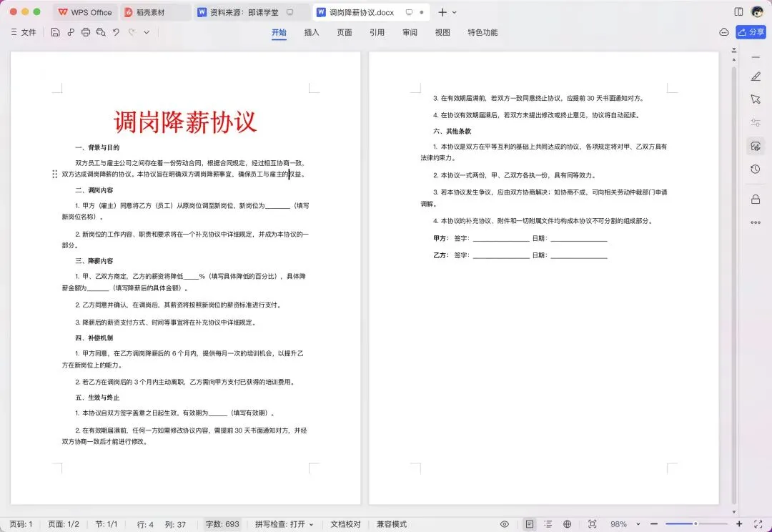
Task: Click 行: 4 status entry
Action: 145,524
